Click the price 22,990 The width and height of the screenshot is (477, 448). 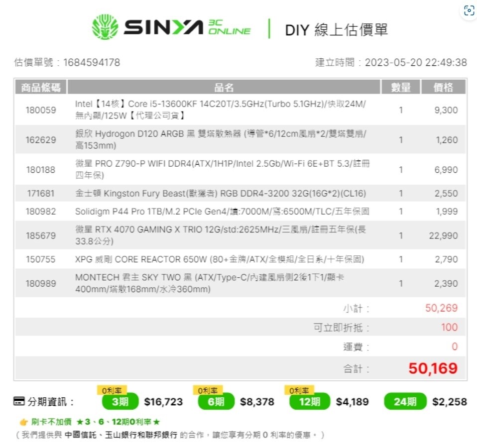click(x=444, y=236)
